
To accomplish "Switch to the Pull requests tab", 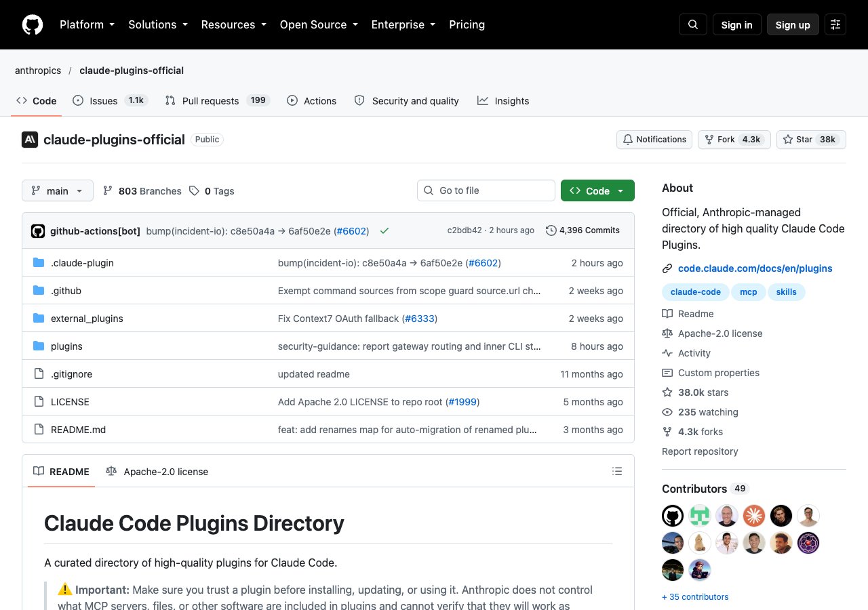I will point(217,100).
